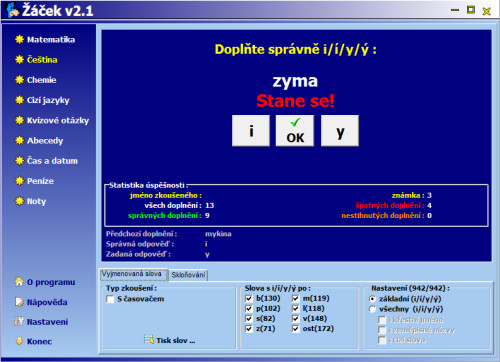Click the star icon next to Matematika
The height and width of the screenshot is (362, 500).
click(x=19, y=39)
